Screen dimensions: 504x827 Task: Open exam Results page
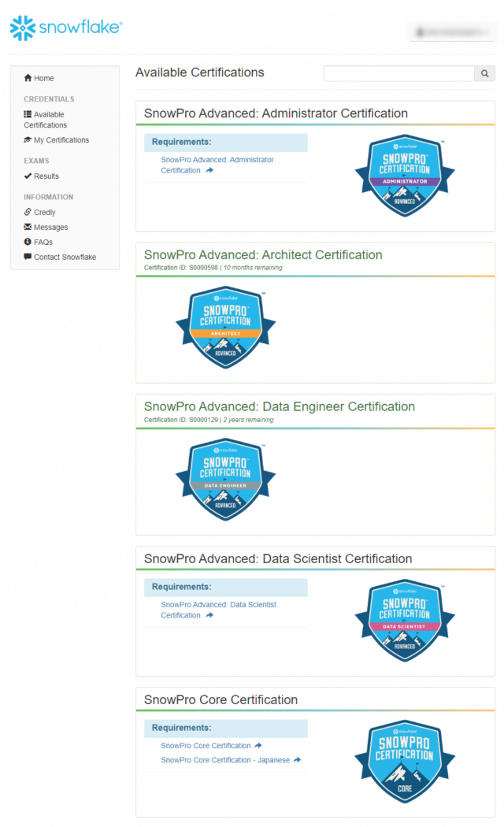point(42,176)
